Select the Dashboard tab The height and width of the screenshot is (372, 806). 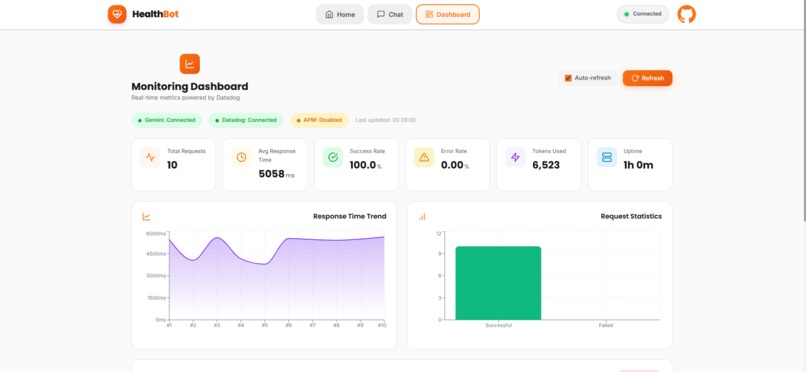pyautogui.click(x=448, y=14)
